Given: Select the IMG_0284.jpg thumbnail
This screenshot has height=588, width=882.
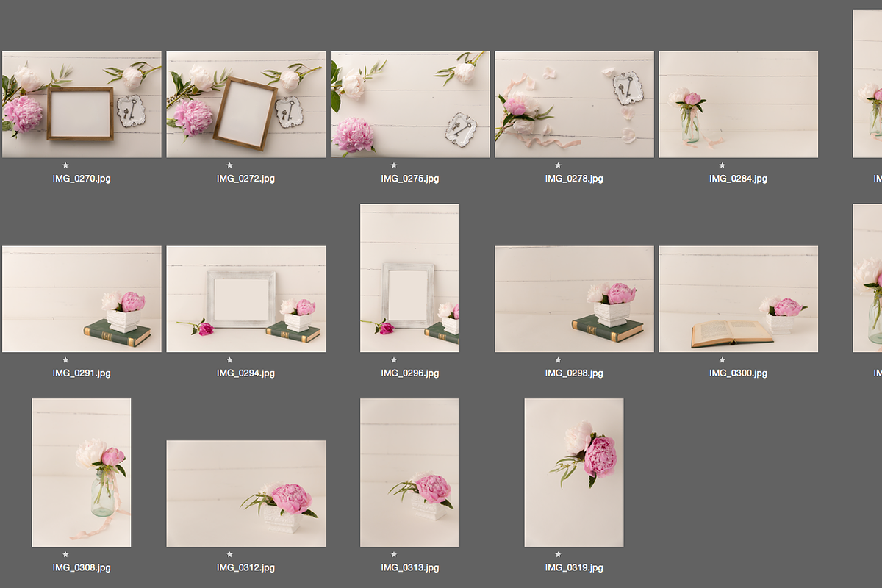Looking at the screenshot, I should [x=739, y=104].
